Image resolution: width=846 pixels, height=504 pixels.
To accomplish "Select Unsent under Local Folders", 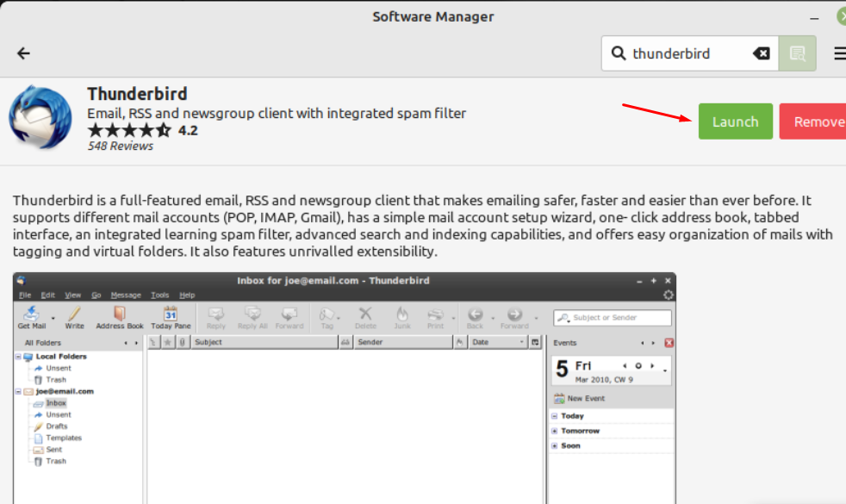I will point(59,368).
